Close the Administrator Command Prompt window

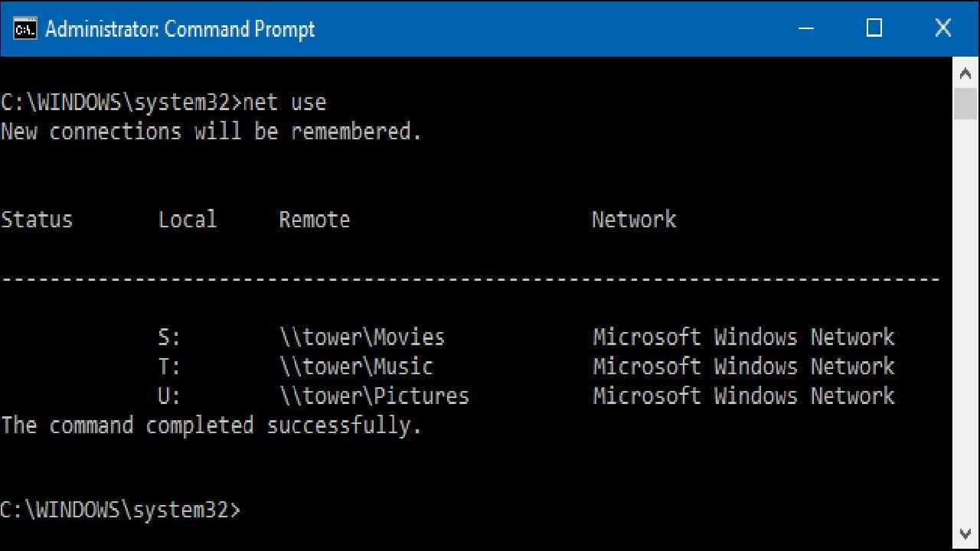pyautogui.click(x=943, y=29)
